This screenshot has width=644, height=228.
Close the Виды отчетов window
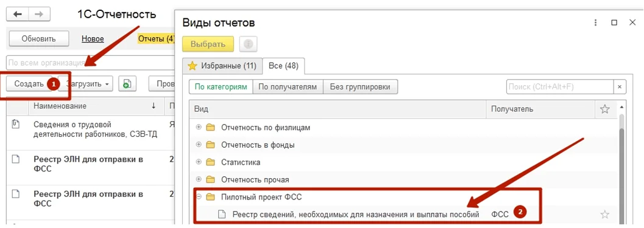pyautogui.click(x=632, y=22)
